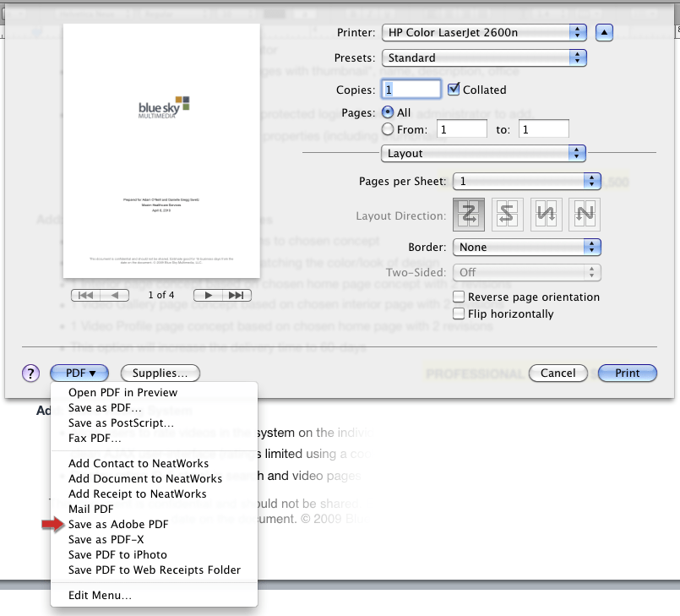Select the first left-to-right layout direction icon

(468, 214)
